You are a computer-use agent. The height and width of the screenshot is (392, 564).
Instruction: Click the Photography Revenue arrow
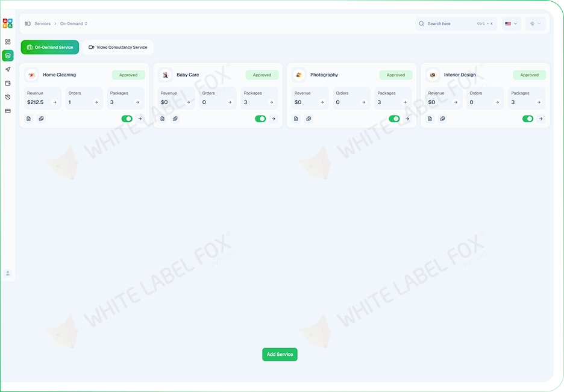pyautogui.click(x=322, y=102)
